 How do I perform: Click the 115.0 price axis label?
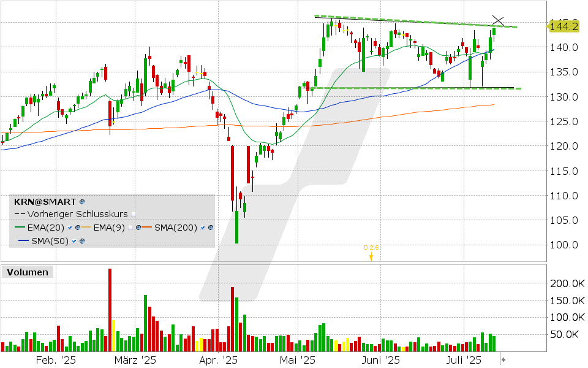click(x=563, y=171)
